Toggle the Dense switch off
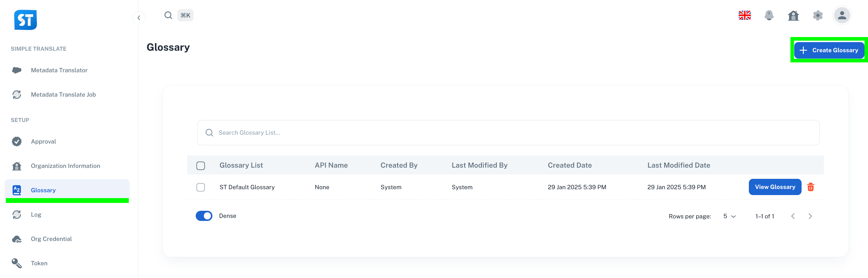 [204, 216]
